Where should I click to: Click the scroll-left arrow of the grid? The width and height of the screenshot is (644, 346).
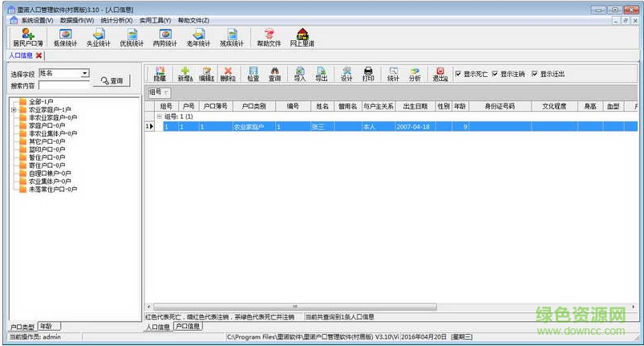pyautogui.click(x=148, y=307)
